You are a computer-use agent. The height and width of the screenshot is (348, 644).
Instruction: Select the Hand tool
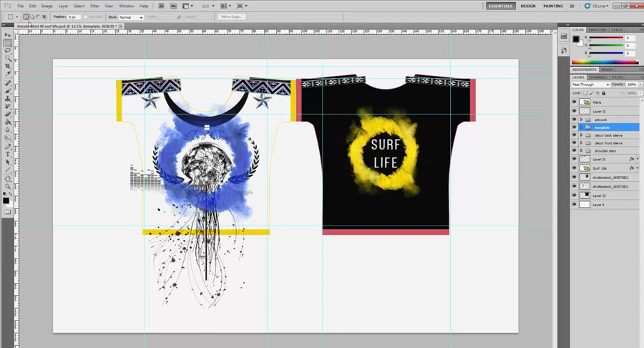point(8,179)
